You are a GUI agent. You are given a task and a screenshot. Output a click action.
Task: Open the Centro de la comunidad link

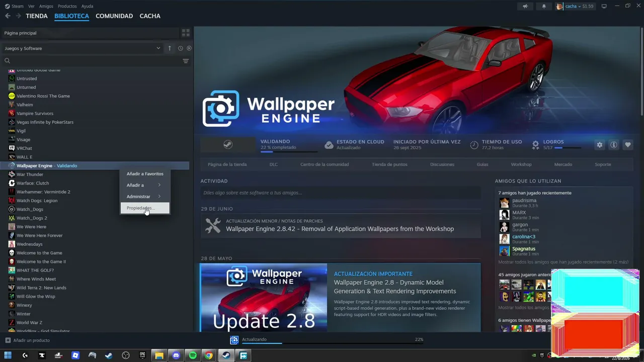click(325, 164)
